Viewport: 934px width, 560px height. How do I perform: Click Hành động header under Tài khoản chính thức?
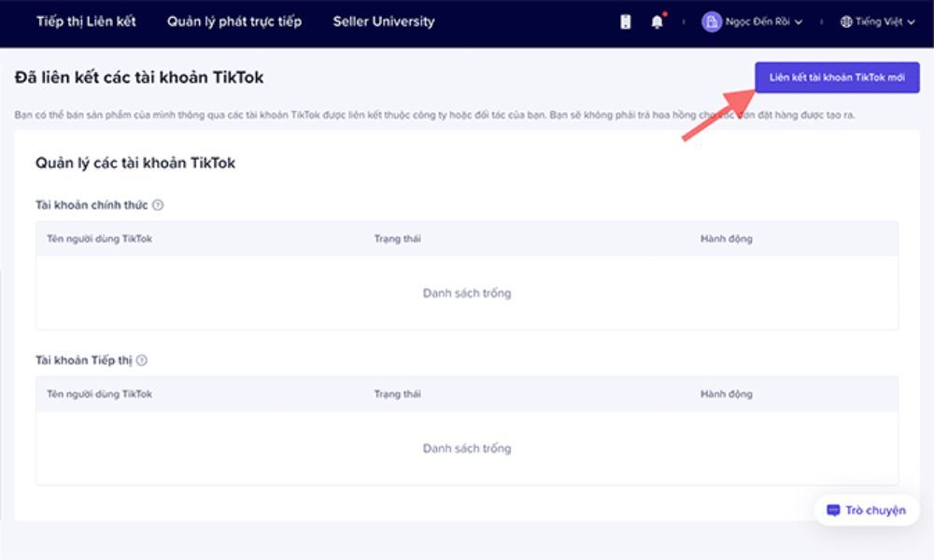[x=726, y=239]
